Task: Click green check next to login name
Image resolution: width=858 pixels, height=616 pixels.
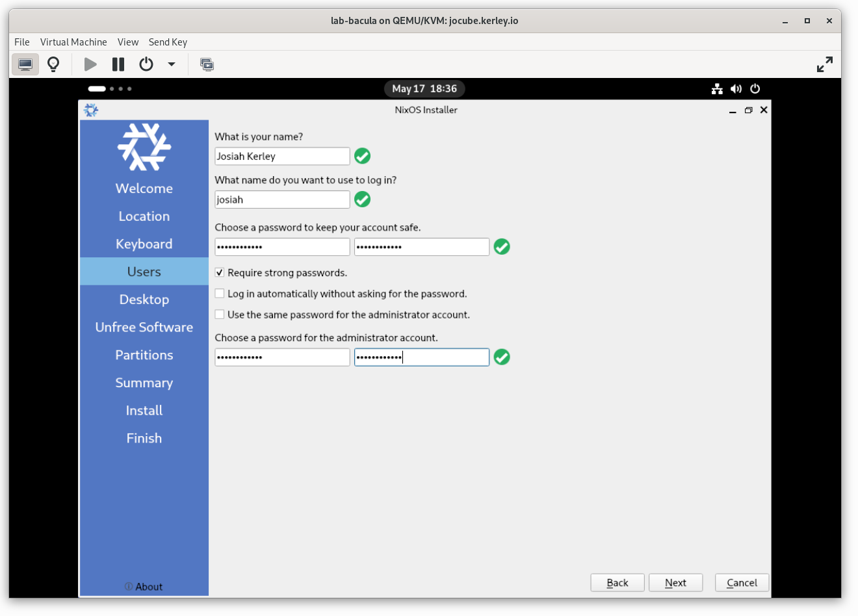Action: tap(363, 199)
